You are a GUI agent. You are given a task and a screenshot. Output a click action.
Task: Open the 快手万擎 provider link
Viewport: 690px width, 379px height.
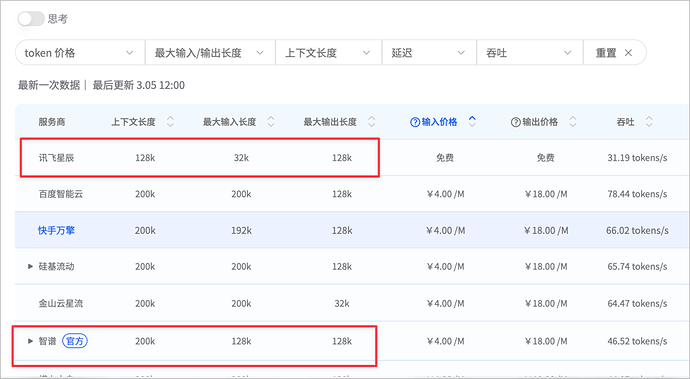tap(56, 231)
